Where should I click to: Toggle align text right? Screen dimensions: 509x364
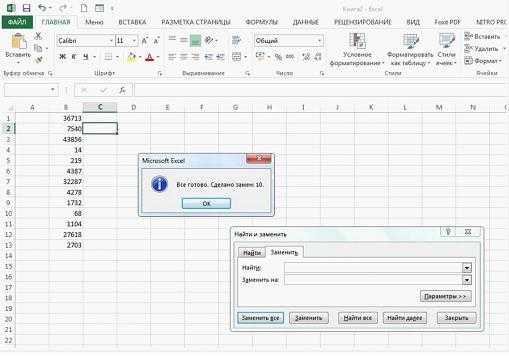tap(195, 57)
